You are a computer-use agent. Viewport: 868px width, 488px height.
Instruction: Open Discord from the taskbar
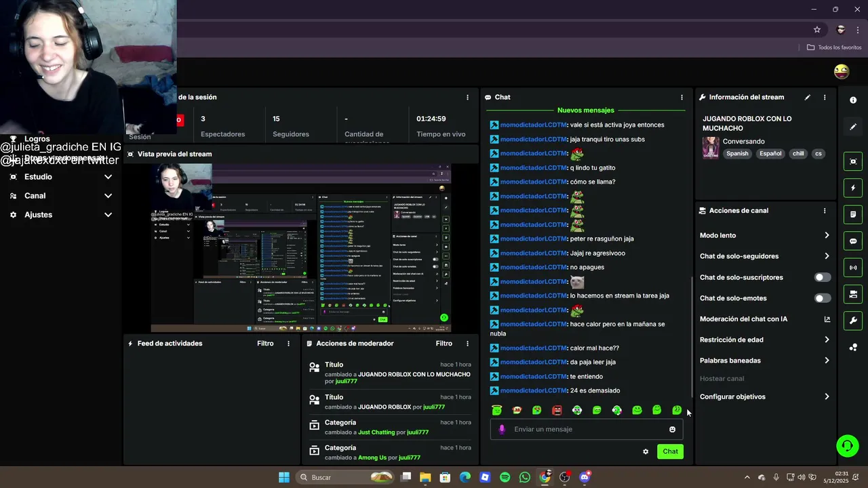tap(585, 477)
